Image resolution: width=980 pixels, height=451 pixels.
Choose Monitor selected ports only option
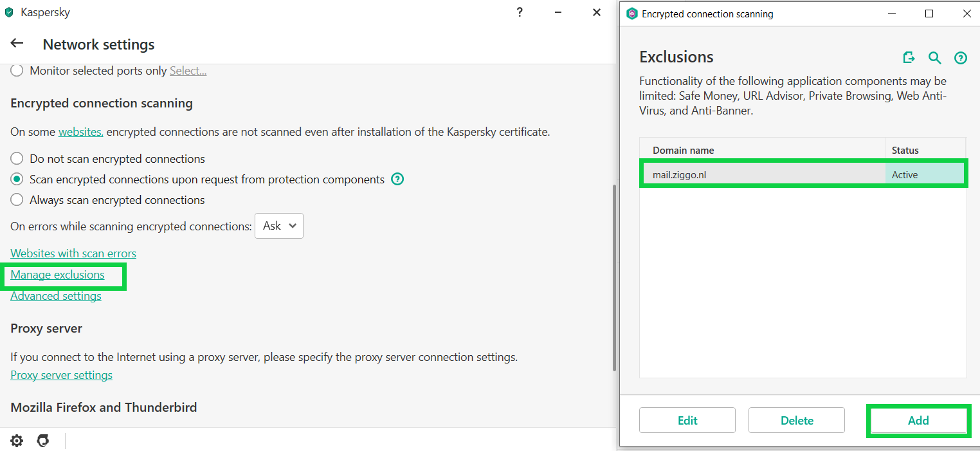click(17, 71)
